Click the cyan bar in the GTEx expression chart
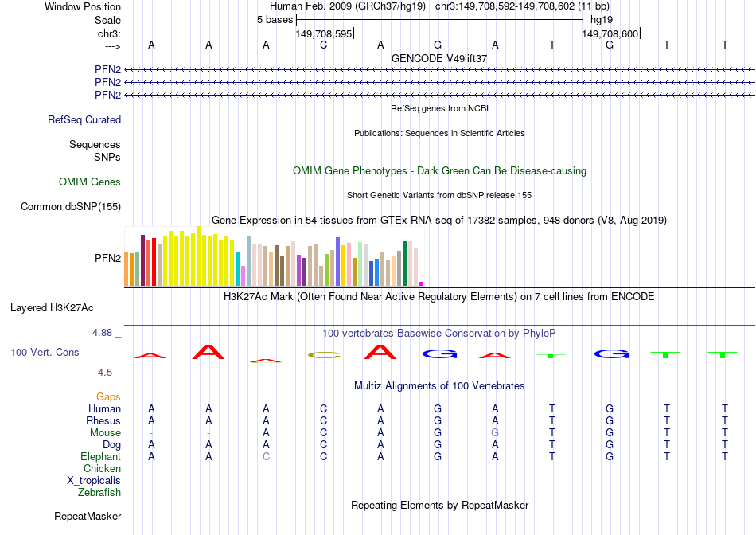756x535 pixels. 238,269
